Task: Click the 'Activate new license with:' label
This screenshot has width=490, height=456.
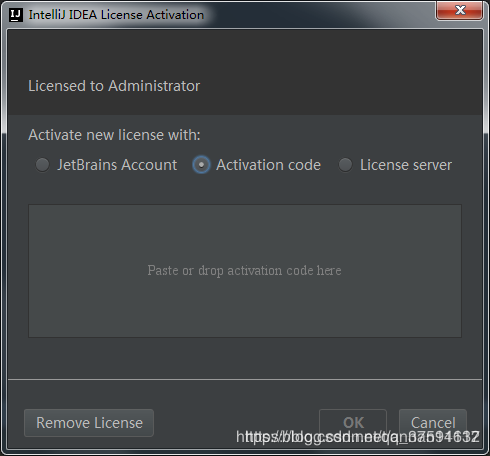Action: coord(114,135)
